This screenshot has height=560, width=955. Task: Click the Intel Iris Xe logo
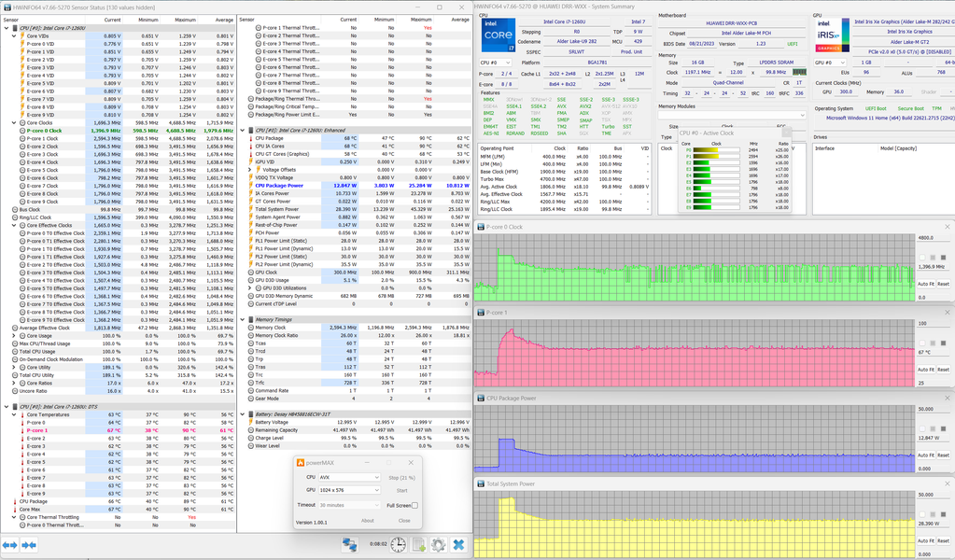[x=831, y=36]
